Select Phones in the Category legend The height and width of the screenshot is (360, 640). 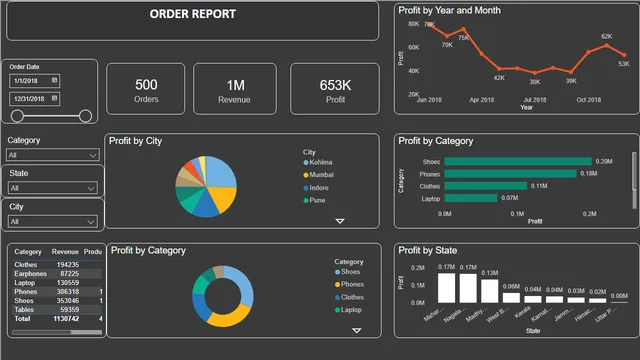coord(349,284)
